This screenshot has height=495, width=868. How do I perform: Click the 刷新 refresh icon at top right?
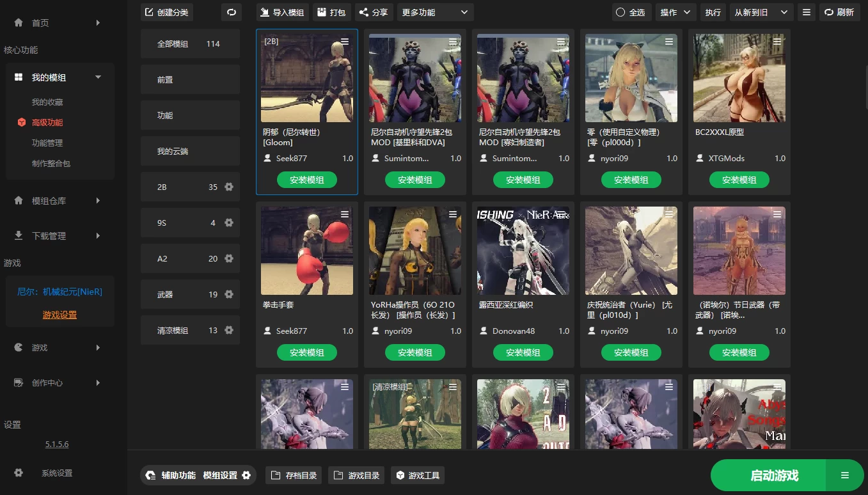(x=828, y=12)
